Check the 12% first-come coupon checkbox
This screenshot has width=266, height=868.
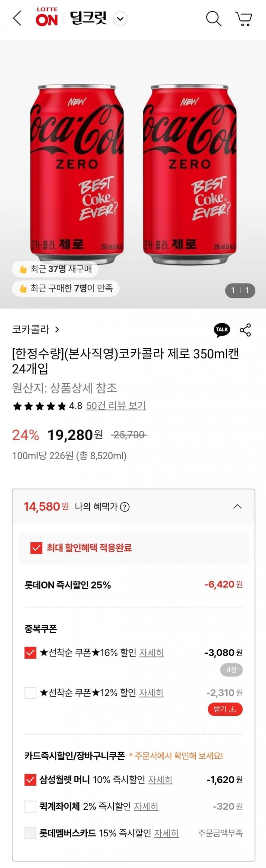[30, 693]
